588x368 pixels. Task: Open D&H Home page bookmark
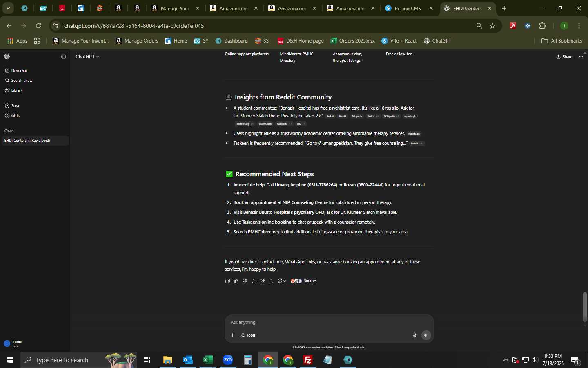tap(301, 41)
